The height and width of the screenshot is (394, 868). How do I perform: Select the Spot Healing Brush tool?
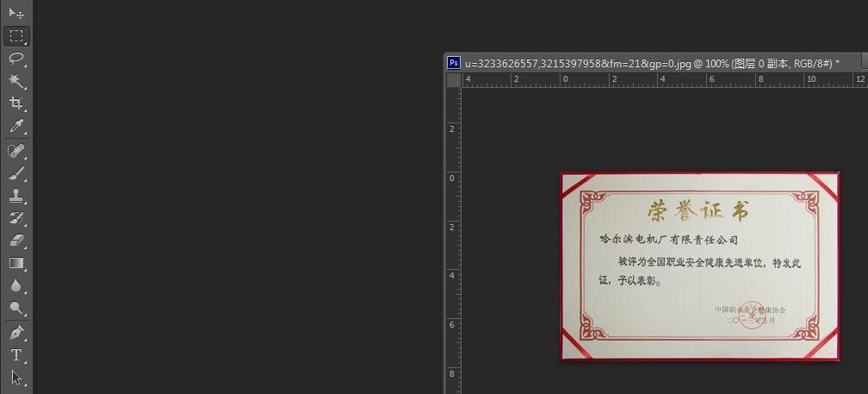[x=16, y=151]
